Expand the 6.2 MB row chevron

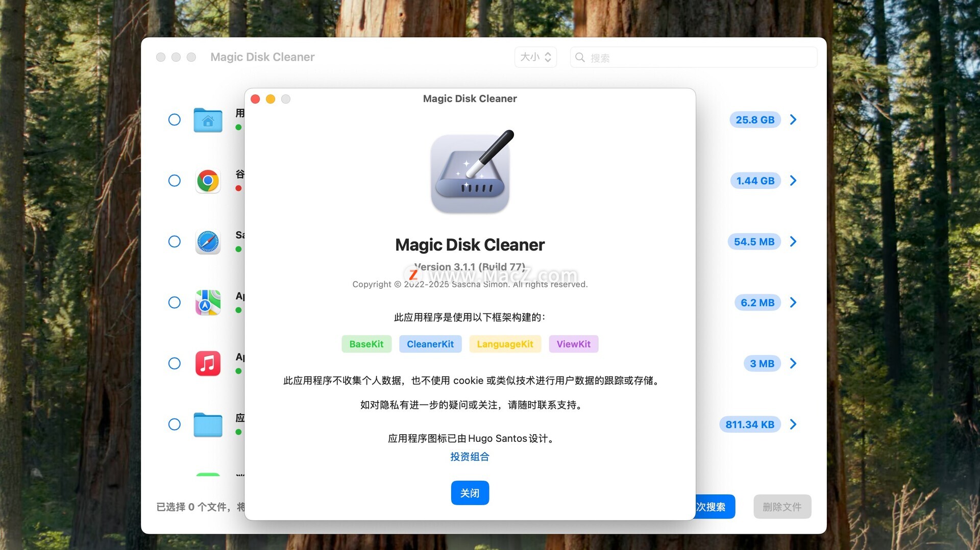pyautogui.click(x=793, y=303)
